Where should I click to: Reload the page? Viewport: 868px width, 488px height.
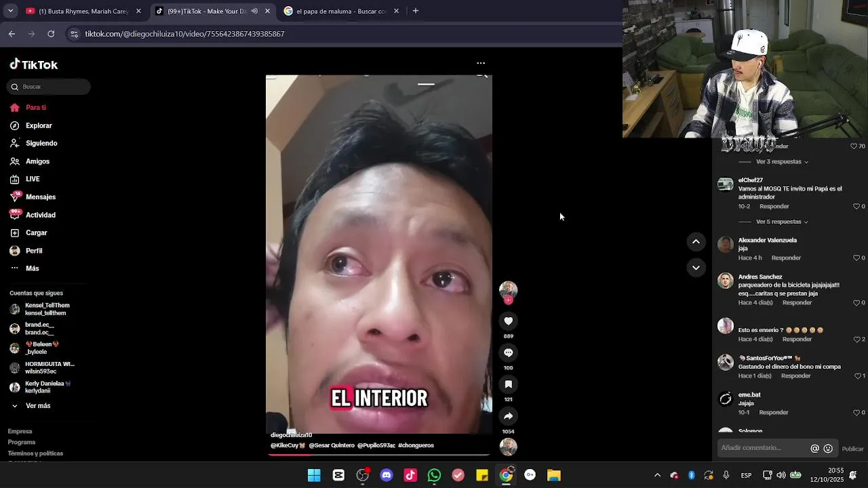(x=51, y=34)
